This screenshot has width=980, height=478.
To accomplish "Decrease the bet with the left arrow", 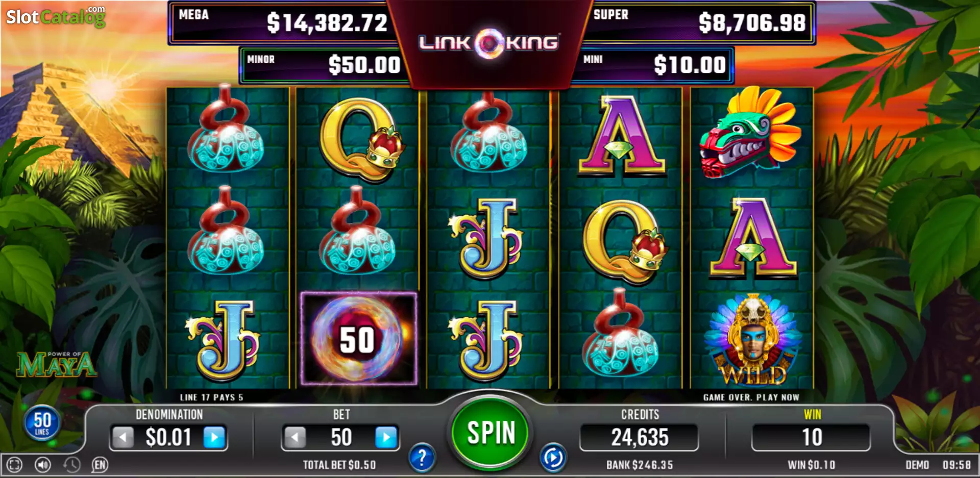I will tap(295, 437).
